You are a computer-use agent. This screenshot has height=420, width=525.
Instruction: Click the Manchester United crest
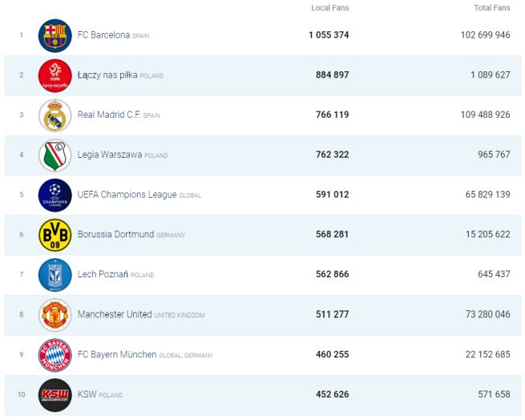55,315
